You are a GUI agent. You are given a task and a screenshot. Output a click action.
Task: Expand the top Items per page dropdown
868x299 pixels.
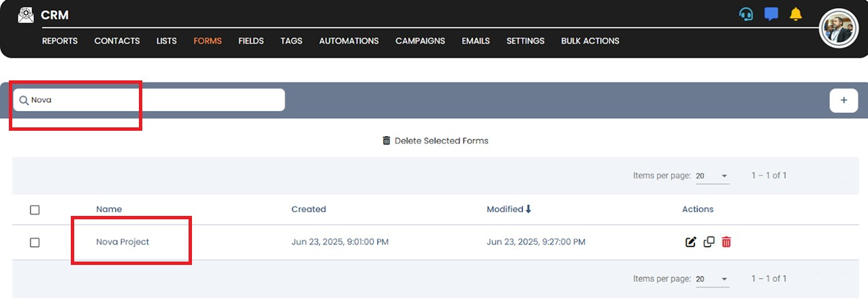(x=712, y=176)
